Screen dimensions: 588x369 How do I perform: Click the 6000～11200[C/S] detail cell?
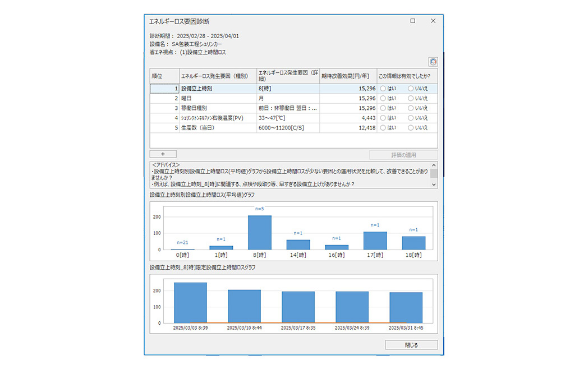(x=288, y=127)
